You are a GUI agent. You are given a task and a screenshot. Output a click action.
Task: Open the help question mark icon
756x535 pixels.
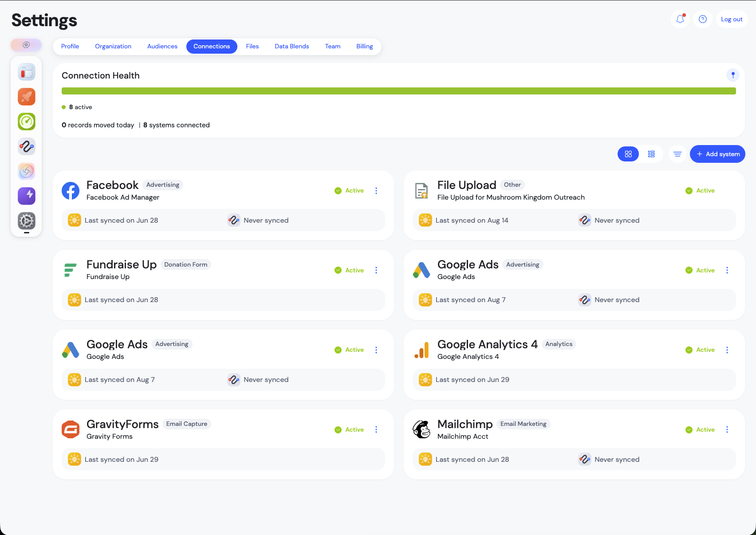703,19
